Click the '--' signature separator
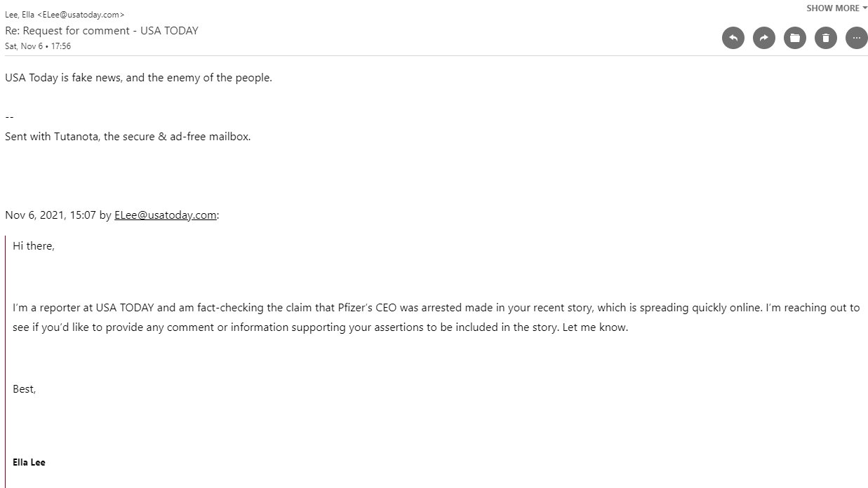Image resolution: width=868 pixels, height=488 pixels. click(9, 117)
